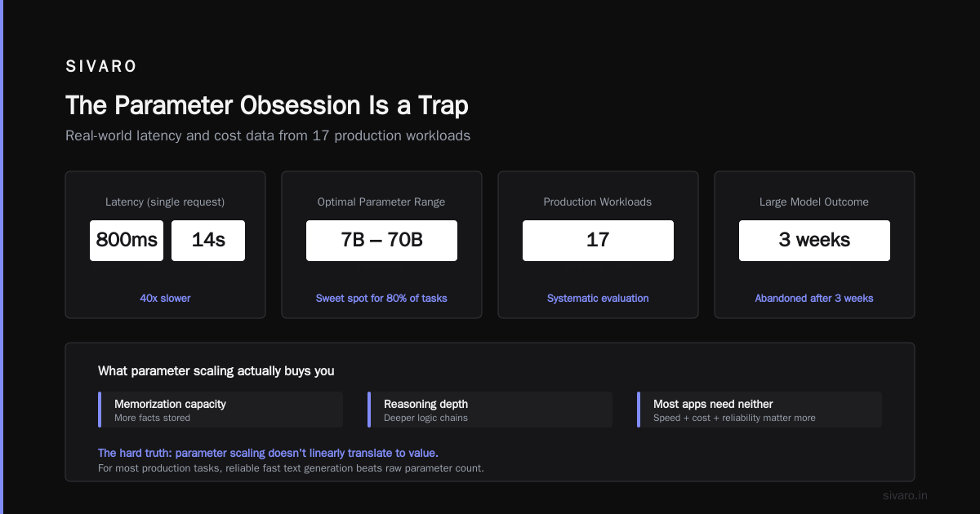Click the 14s latency value box
This screenshot has height=514, width=980.
coord(208,241)
